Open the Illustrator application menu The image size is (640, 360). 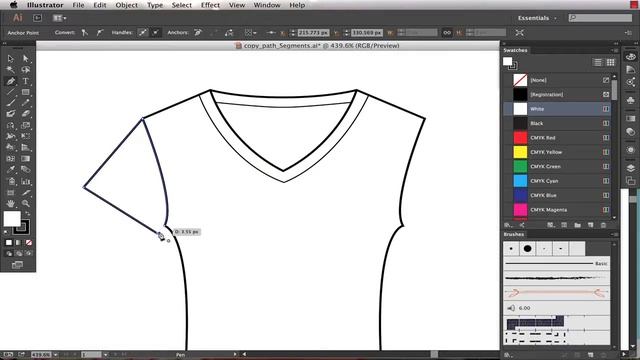(45, 5)
